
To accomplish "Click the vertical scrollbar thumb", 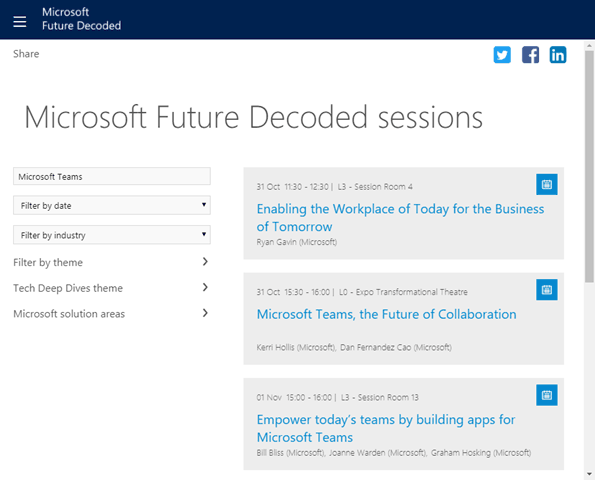I will click(x=589, y=167).
